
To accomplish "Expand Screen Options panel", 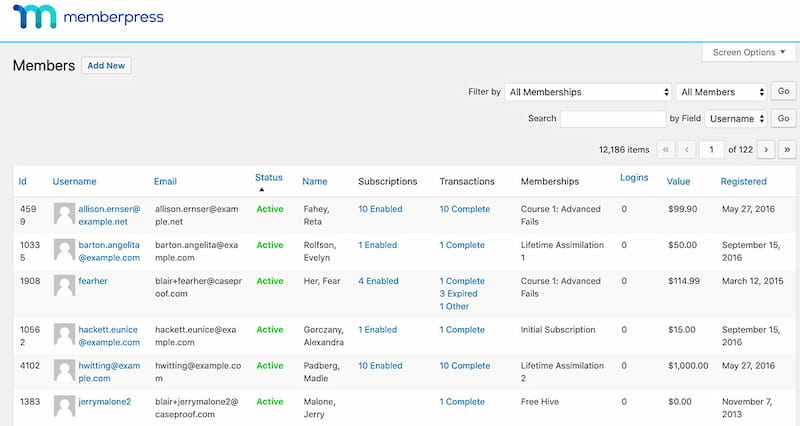I will click(x=748, y=52).
